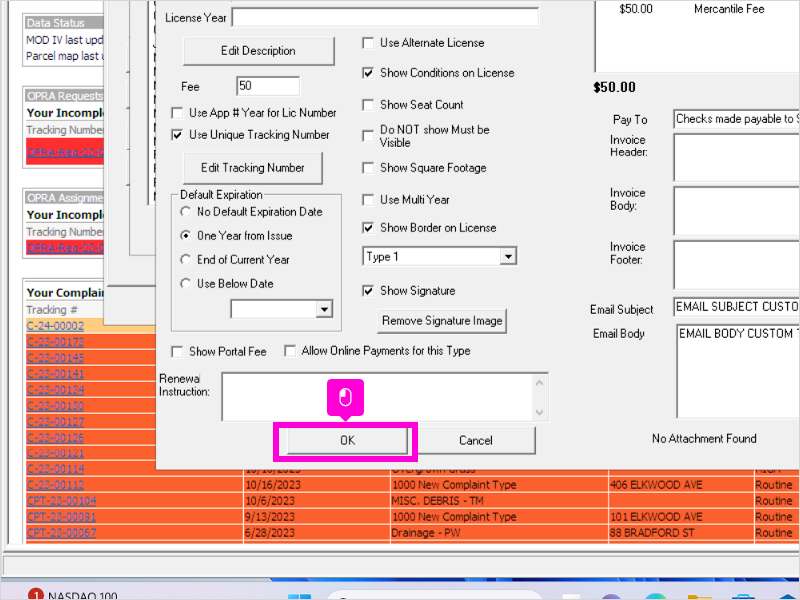The height and width of the screenshot is (600, 800).
Task: Open complaint link C-23-00112
Action: coord(55,485)
